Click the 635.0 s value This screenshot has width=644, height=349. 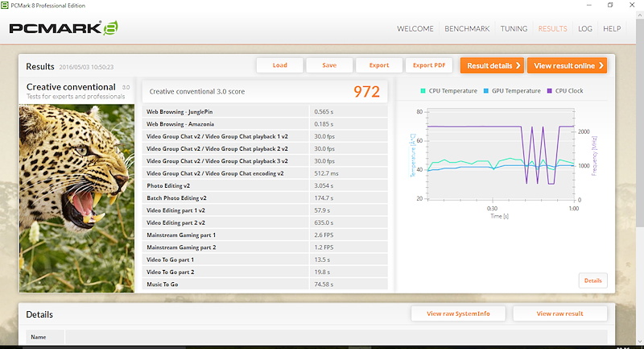coord(324,222)
